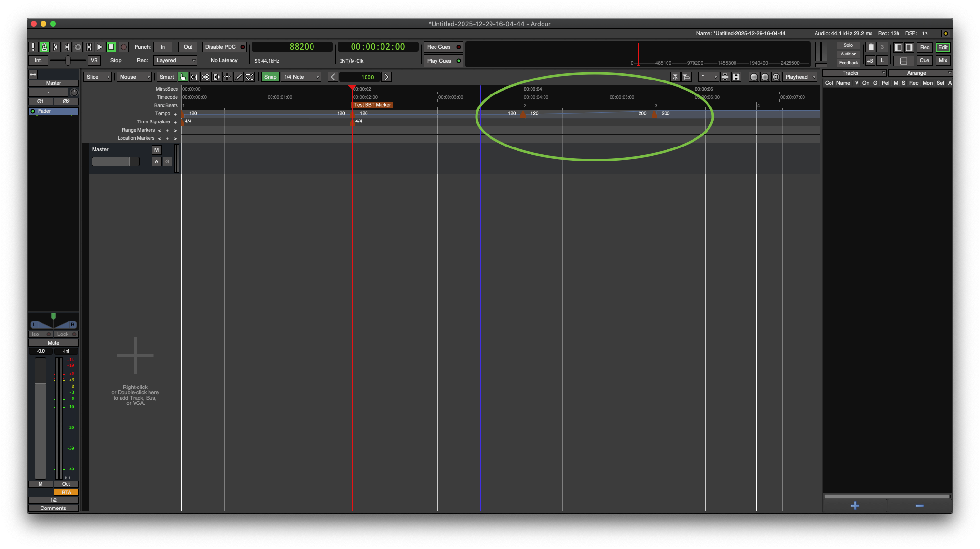Click the Test BBT Marker
980x549 pixels.
[372, 105]
